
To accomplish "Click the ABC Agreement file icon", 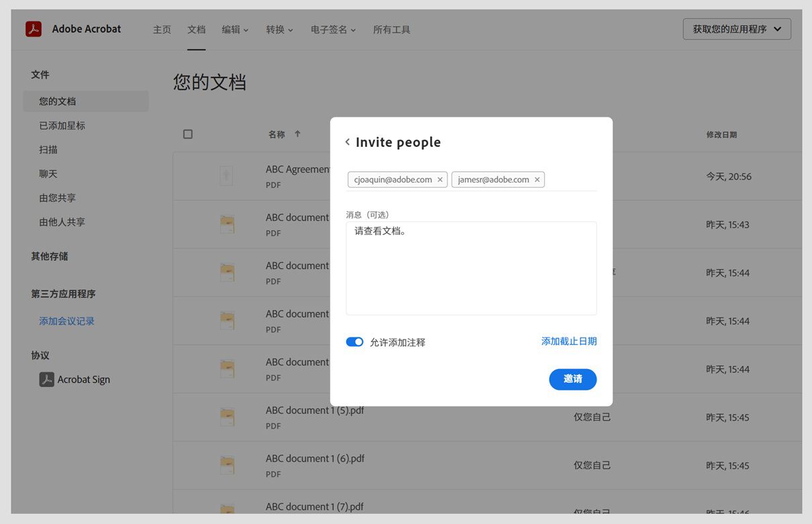I will pos(226,175).
